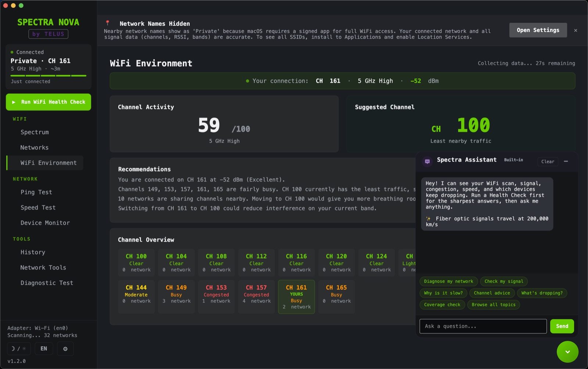This screenshot has height=369, width=588.
Task: Select the CH 124 channel card
Action: [x=377, y=263]
